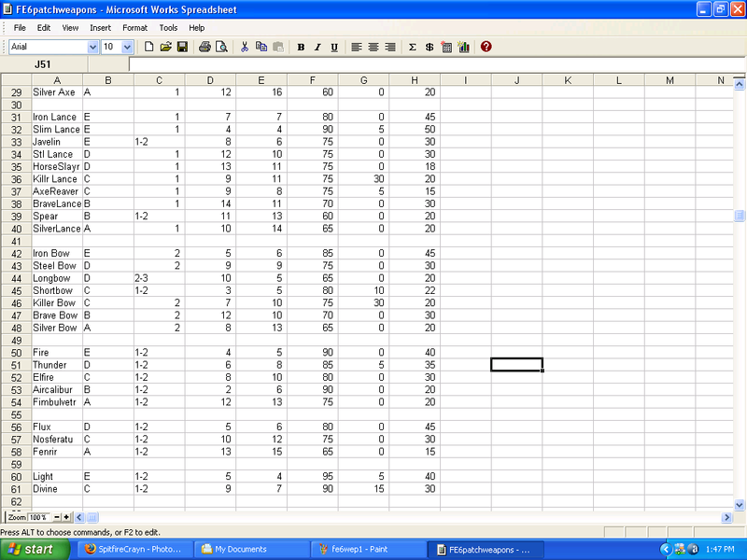Click the zoom in plus button
This screenshot has height=560, width=747.
click(66, 517)
